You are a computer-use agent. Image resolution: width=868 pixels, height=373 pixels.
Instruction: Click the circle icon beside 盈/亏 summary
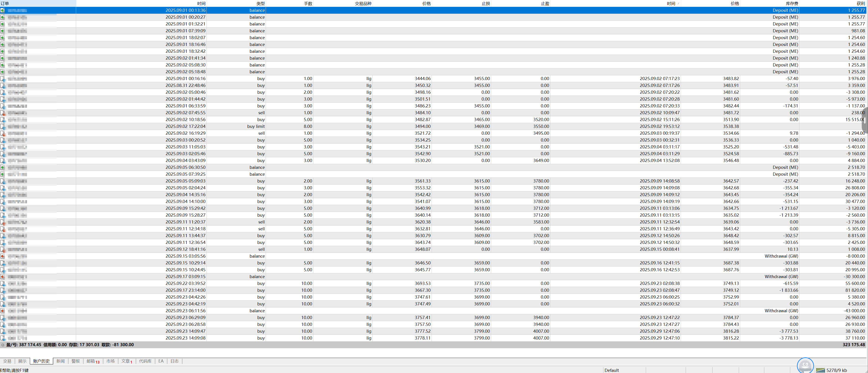pos(3,345)
